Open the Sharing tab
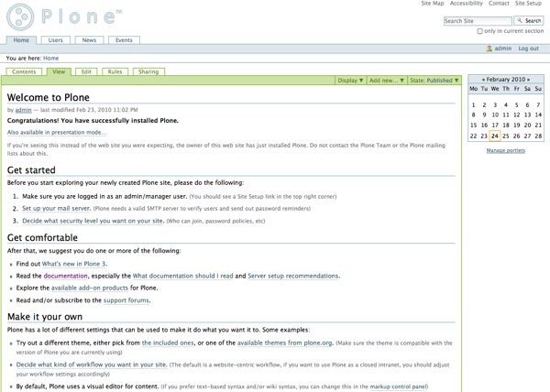Viewport: 550px width, 392px height. click(148, 71)
